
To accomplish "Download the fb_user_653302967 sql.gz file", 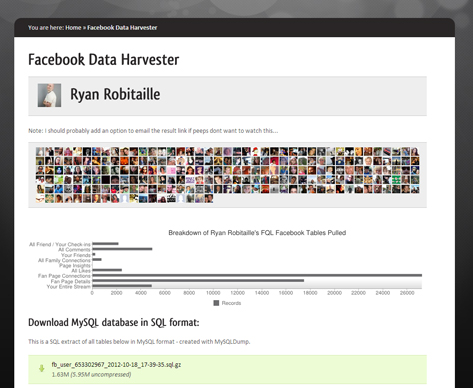I will pyautogui.click(x=116, y=365).
